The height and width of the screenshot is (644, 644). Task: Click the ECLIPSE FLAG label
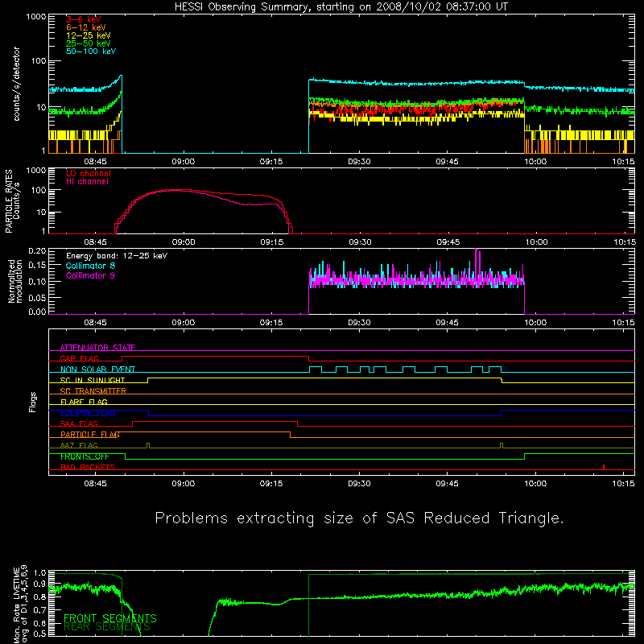tap(88, 413)
